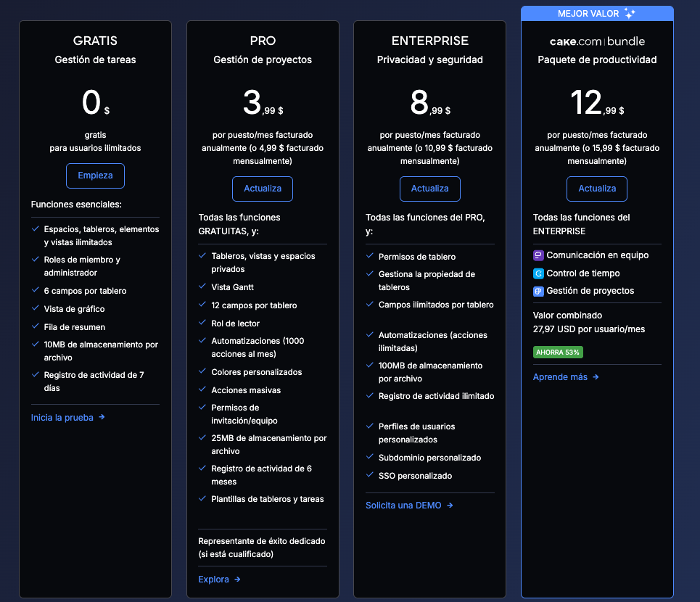This screenshot has height=602, width=700.
Task: Click the checkmark icon beside Vista Gantt
Action: (202, 287)
